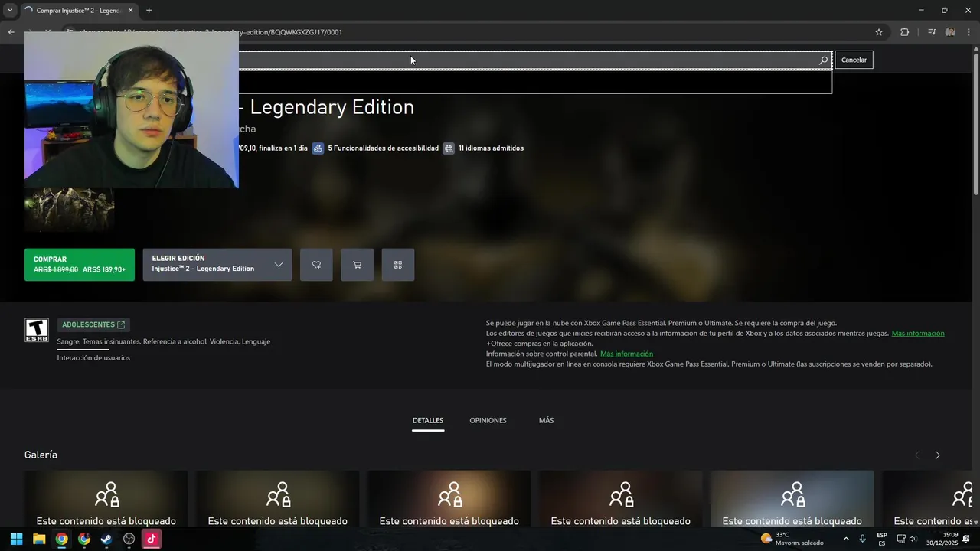Go back using the browser back arrow
Viewport: 980px width, 551px height.
click(11, 32)
